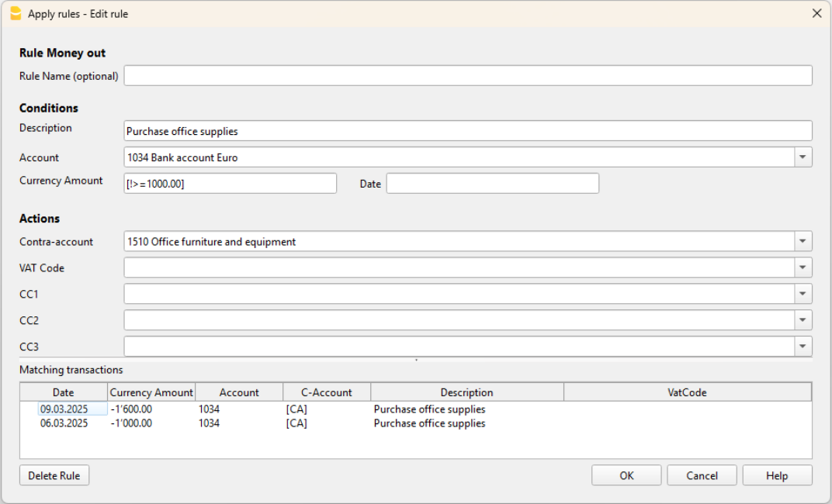This screenshot has height=504, width=832.
Task: Select the 06.03.2025 transaction row
Action: click(x=233, y=423)
